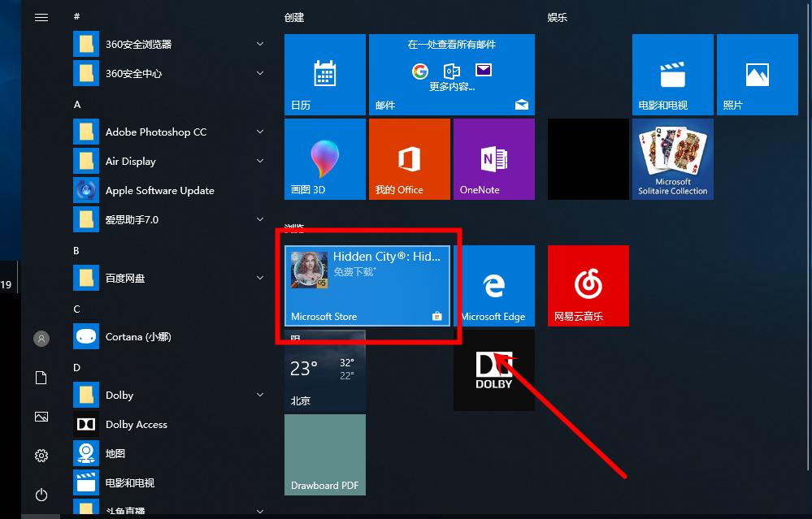Click the Settings gear in the sidebar
This screenshot has height=519, width=812.
41,456
